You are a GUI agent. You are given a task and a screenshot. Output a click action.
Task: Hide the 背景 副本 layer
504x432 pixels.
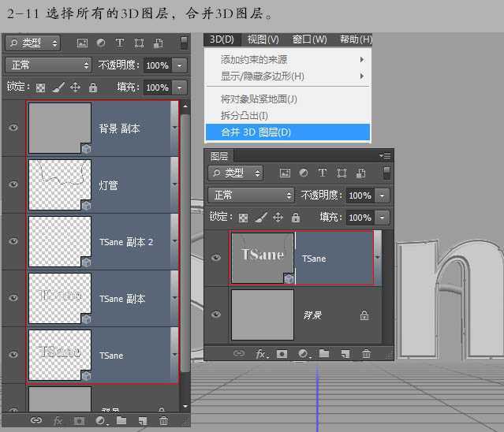13,128
